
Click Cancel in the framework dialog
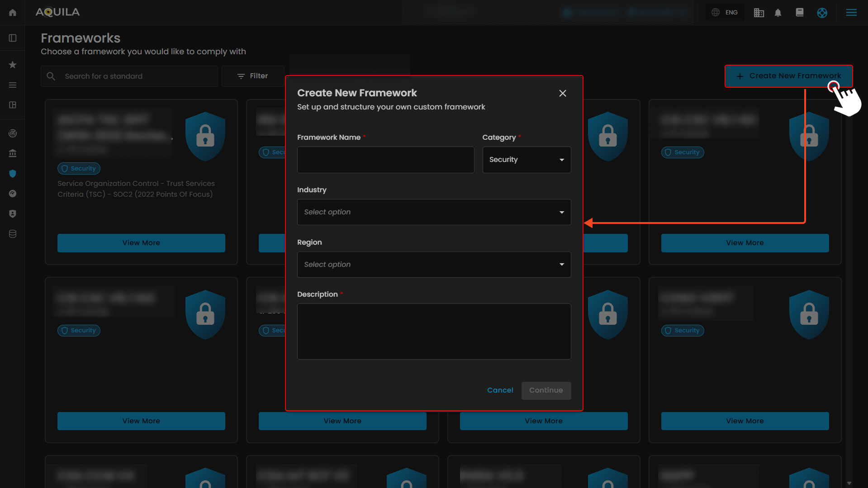coord(500,390)
